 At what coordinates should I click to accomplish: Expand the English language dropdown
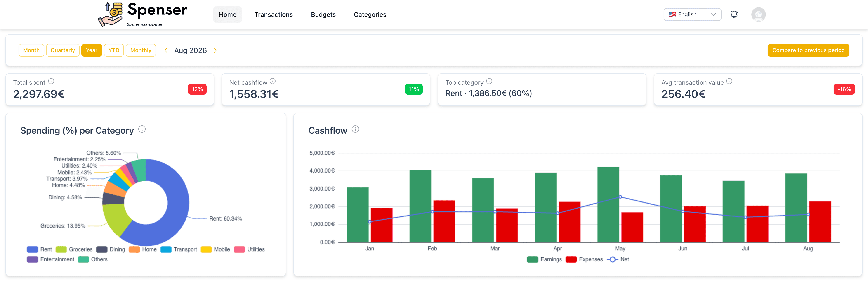[x=692, y=14]
